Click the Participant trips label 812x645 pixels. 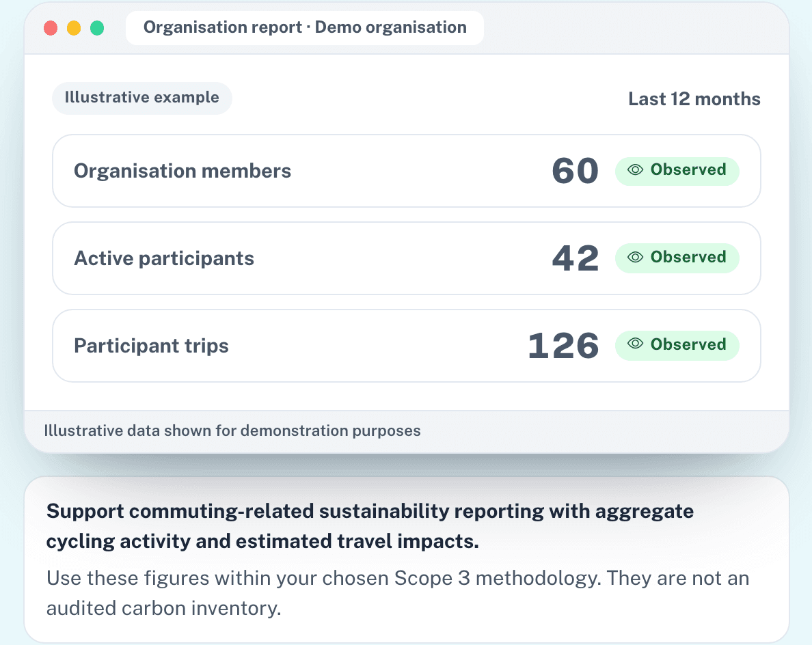coord(150,346)
